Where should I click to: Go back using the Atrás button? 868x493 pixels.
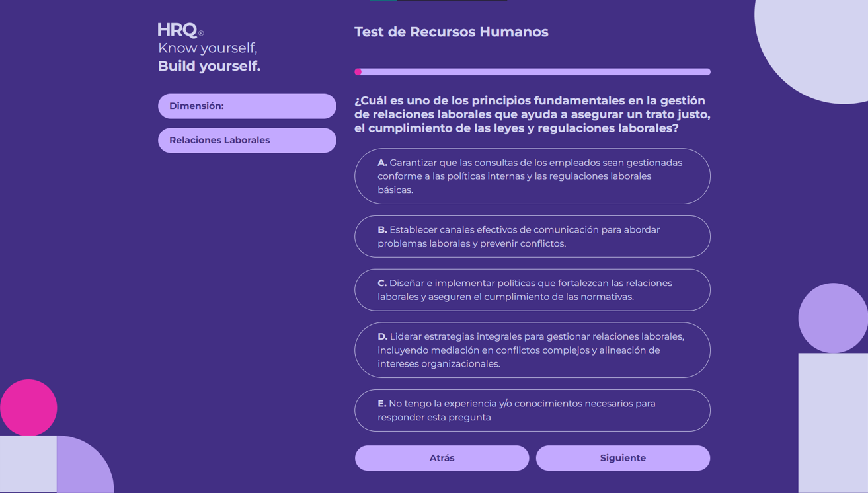click(x=442, y=457)
